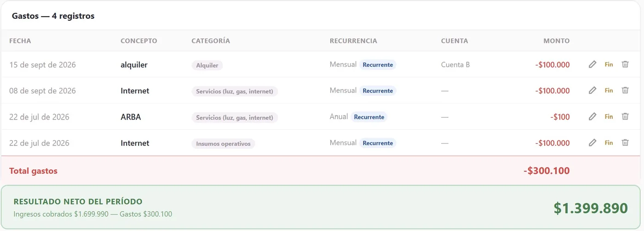Screen dimensions: 644x231
Task: Click the $1.399.890 net result figure
Action: click(591, 208)
